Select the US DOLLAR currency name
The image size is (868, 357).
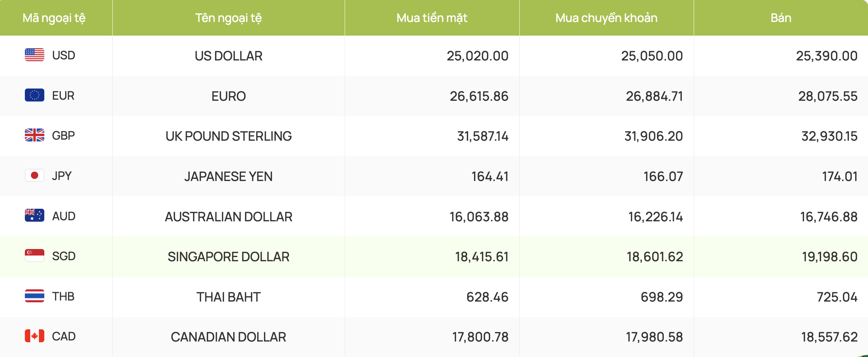point(228,56)
